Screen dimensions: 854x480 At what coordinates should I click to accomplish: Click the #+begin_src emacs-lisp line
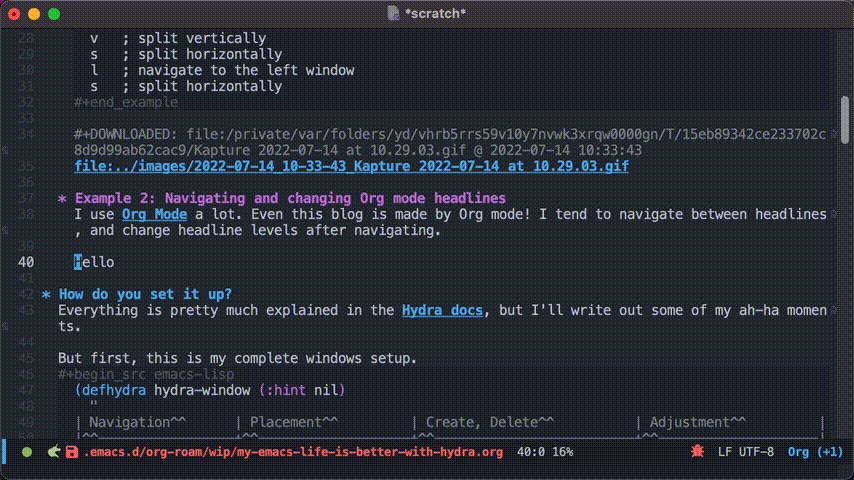click(146, 374)
